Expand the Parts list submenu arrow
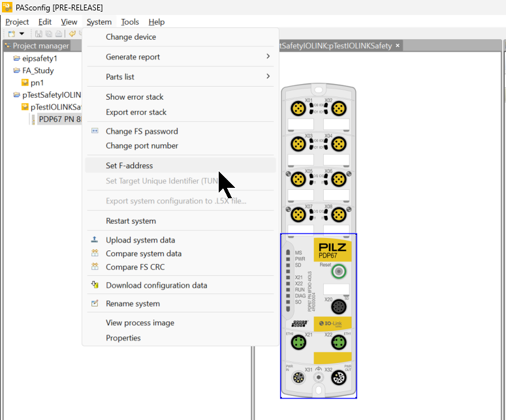The image size is (506, 420). coord(268,76)
